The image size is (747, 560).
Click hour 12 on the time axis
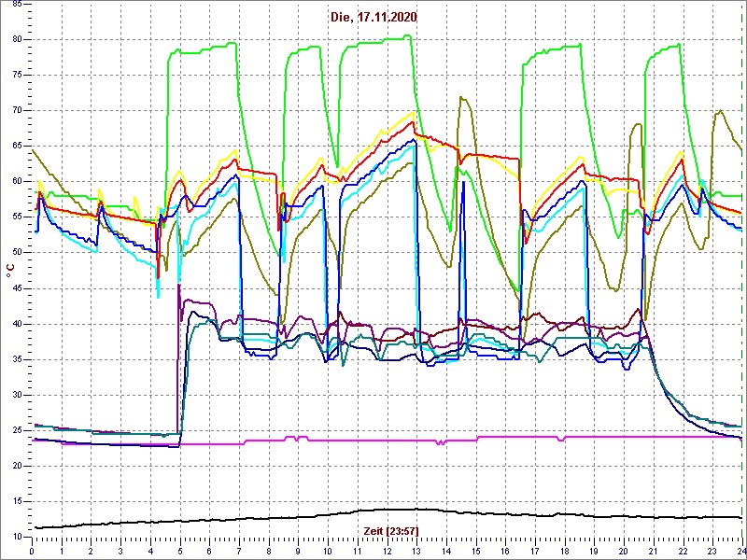pyautogui.click(x=387, y=551)
